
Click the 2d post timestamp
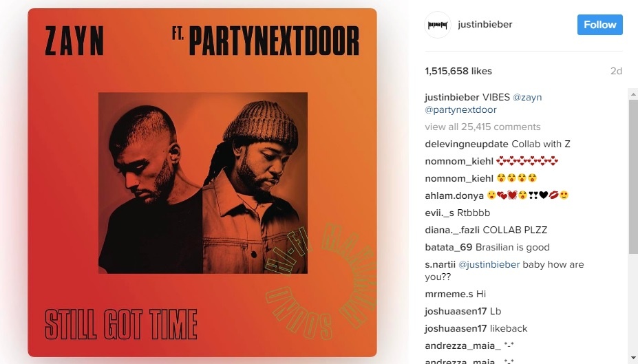[616, 71]
